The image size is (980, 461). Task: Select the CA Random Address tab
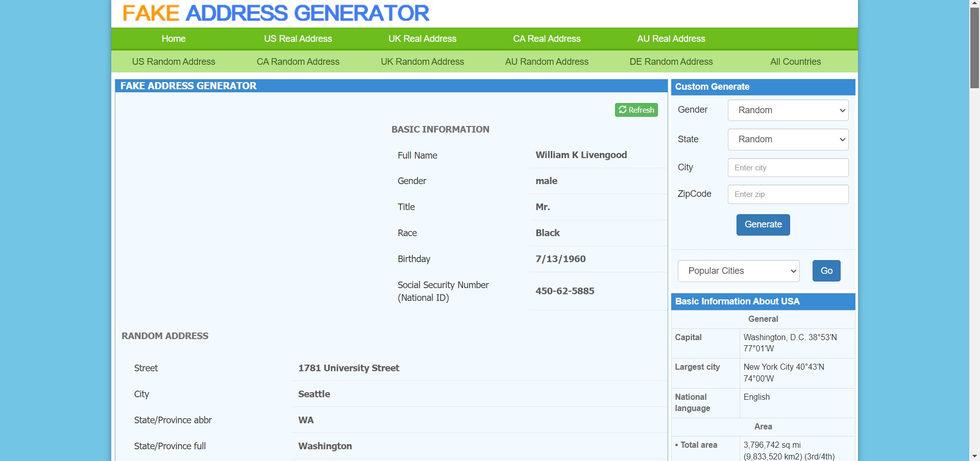(298, 62)
